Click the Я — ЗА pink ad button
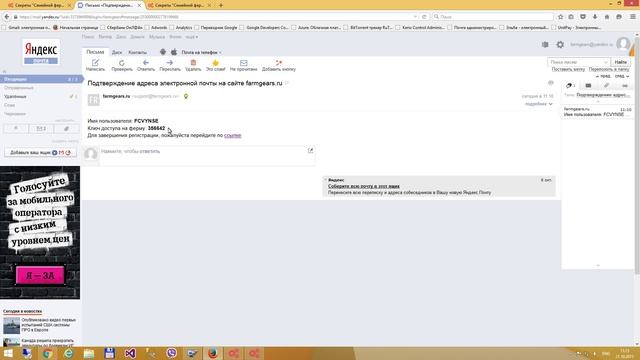This screenshot has height=360, width=640. click(x=40, y=276)
